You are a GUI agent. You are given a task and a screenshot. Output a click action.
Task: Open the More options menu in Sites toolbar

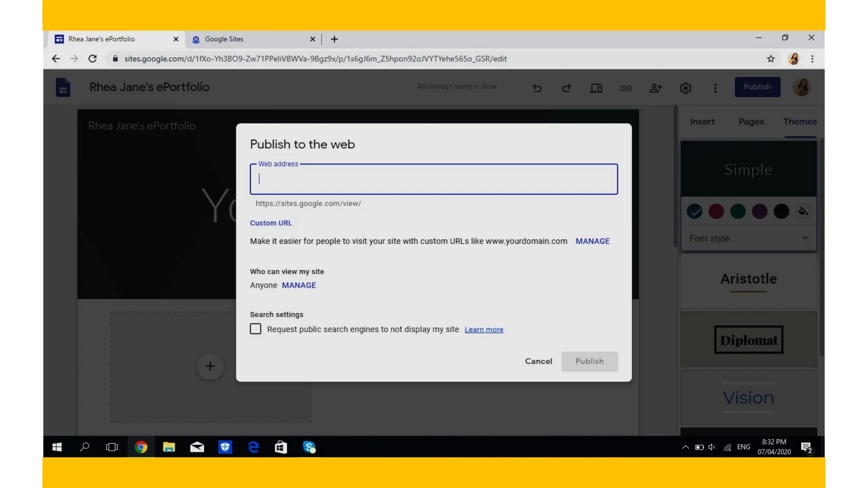[x=715, y=88]
